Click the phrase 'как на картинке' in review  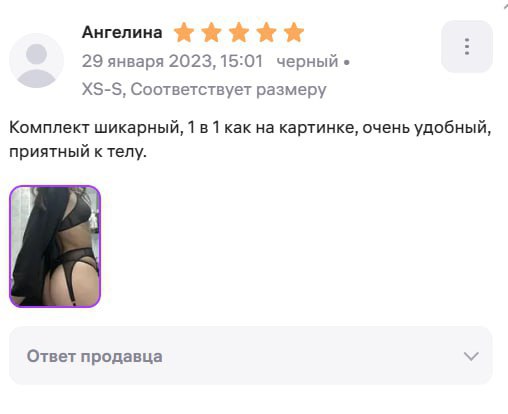289,128
